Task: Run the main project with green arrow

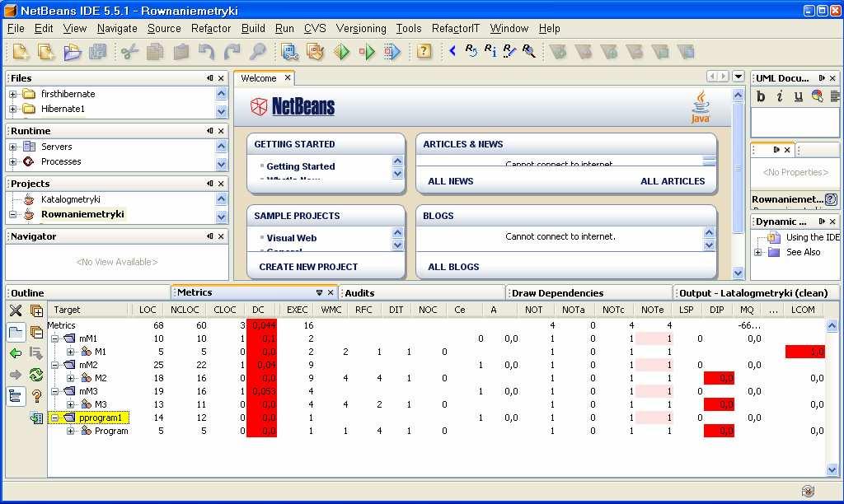Action: 341,52
